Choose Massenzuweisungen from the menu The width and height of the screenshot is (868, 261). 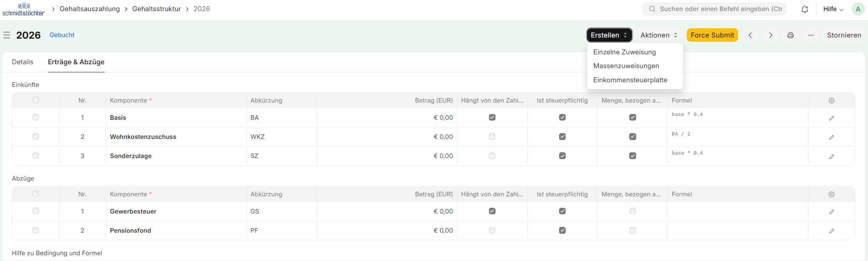pos(626,66)
